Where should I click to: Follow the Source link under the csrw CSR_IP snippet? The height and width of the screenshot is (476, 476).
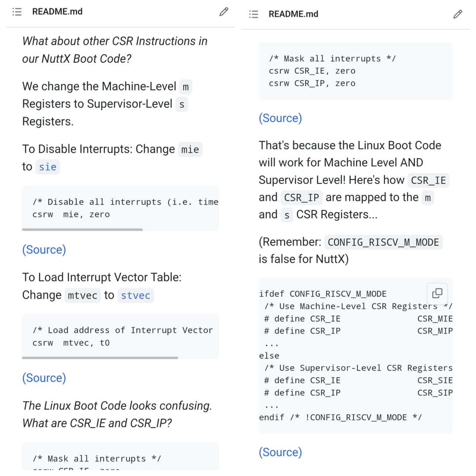pyautogui.click(x=280, y=118)
